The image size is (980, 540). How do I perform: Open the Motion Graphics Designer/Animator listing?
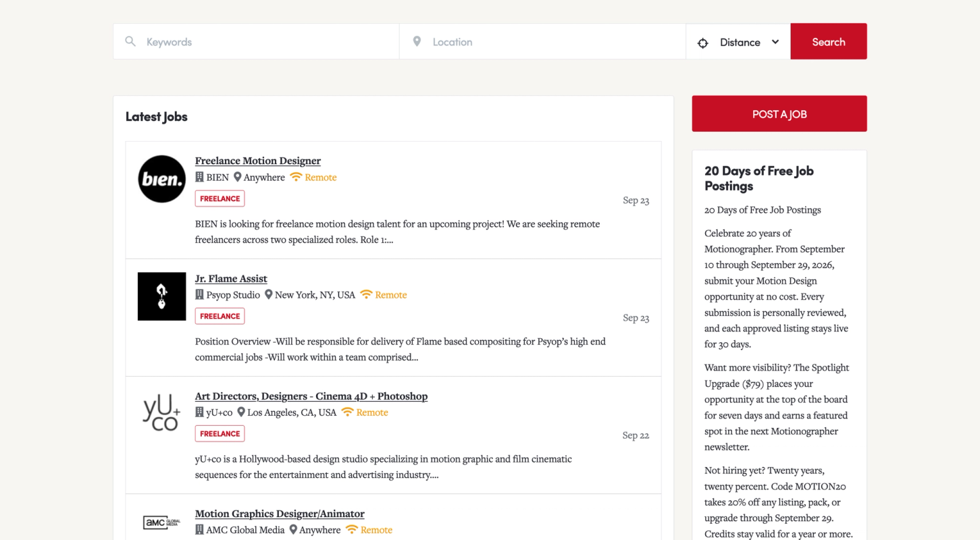coord(280,514)
